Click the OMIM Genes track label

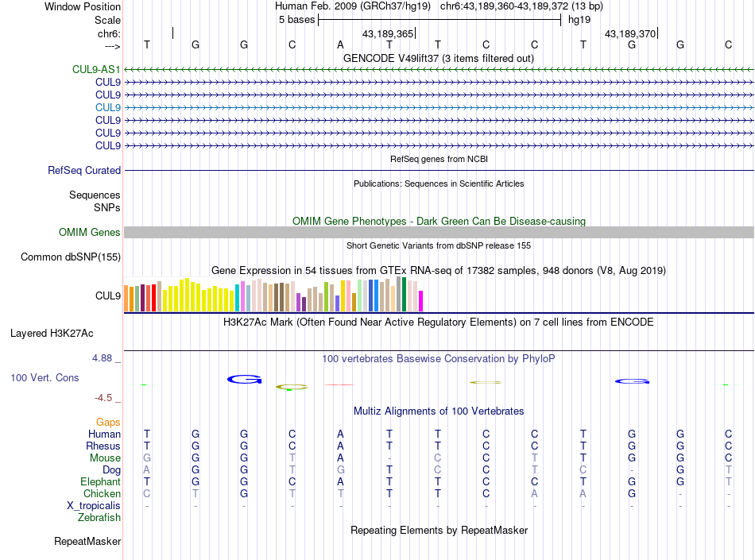tap(90, 233)
